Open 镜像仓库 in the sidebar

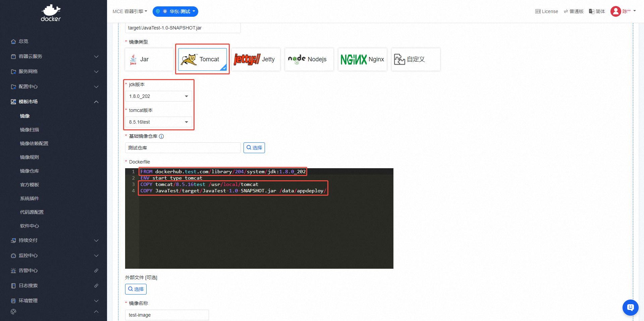click(30, 171)
